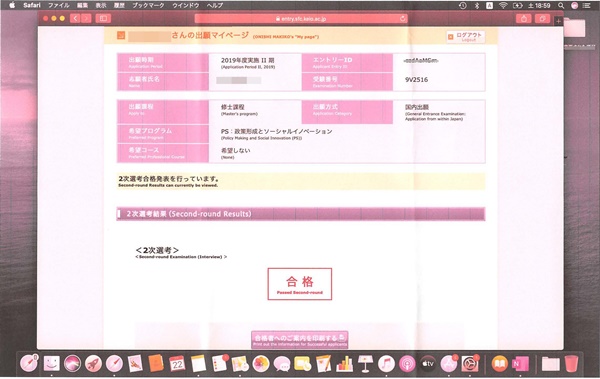
Task: Open the ファイル menu
Action: pos(59,5)
